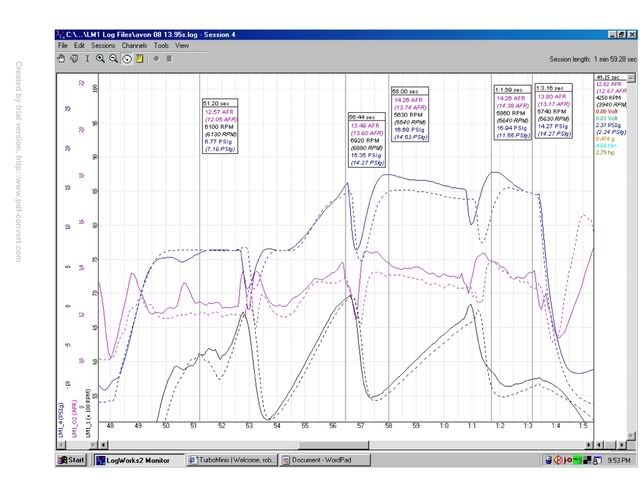Image resolution: width=640 pixels, height=495 pixels.
Task: Click the yellow note toolbar icon
Action: (140, 59)
